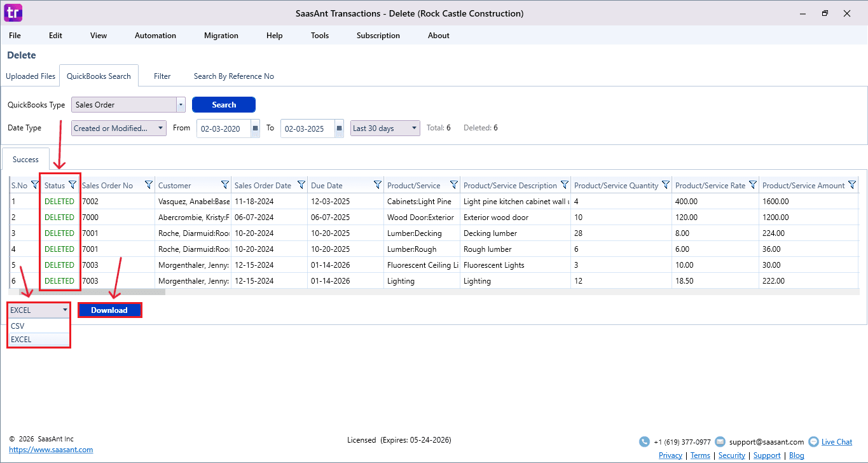This screenshot has width=868, height=463.
Task: Click the Status column filter icon
Action: coord(72,185)
